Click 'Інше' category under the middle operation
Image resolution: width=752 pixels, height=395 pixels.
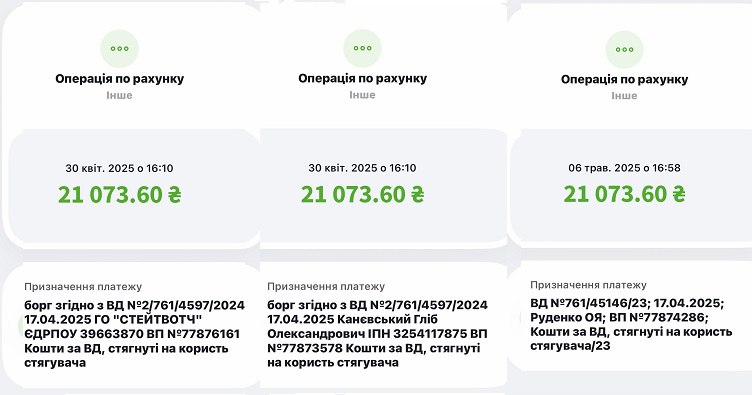click(362, 94)
